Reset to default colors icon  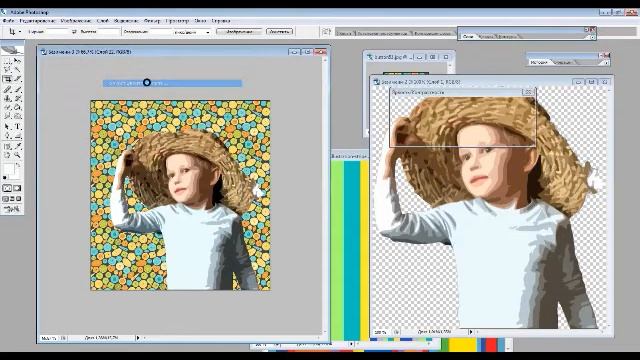click(x=4, y=177)
